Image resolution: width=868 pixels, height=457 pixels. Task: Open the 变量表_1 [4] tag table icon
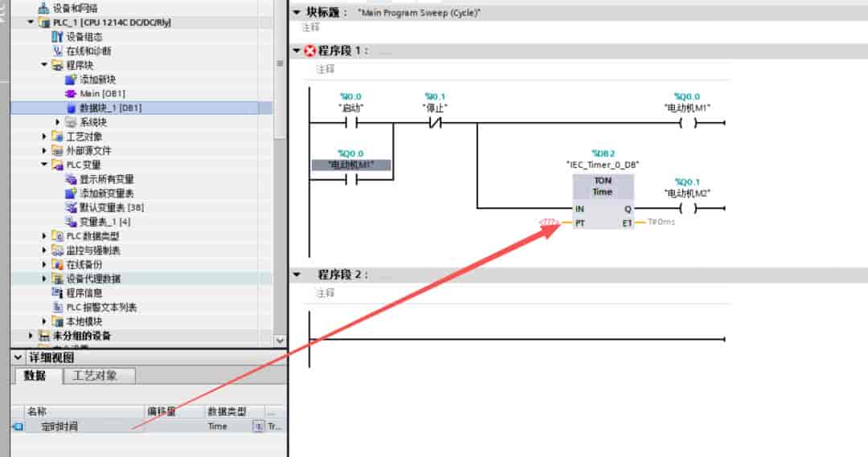tap(70, 222)
